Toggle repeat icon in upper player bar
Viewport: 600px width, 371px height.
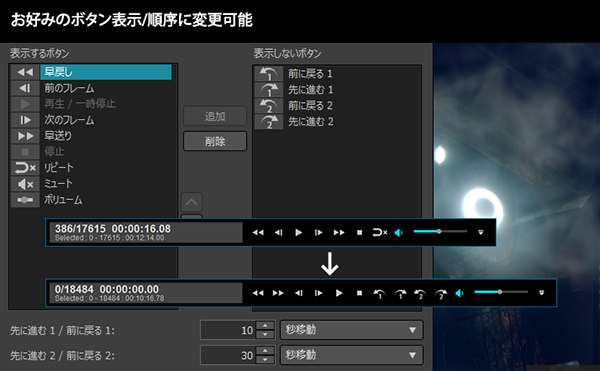380,232
